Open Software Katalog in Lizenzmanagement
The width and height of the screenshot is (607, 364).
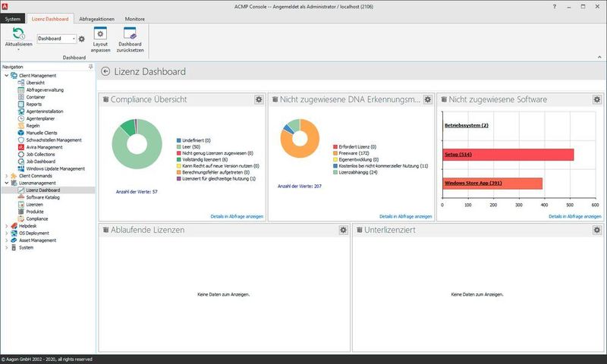(43, 197)
